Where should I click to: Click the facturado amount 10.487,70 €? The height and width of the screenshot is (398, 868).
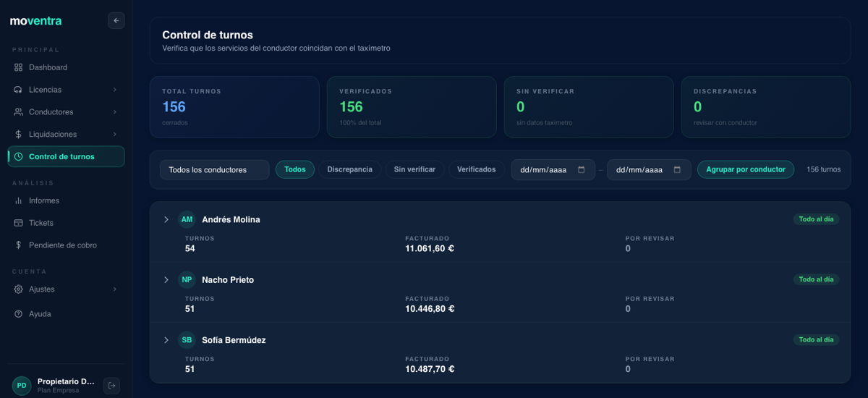[430, 369]
